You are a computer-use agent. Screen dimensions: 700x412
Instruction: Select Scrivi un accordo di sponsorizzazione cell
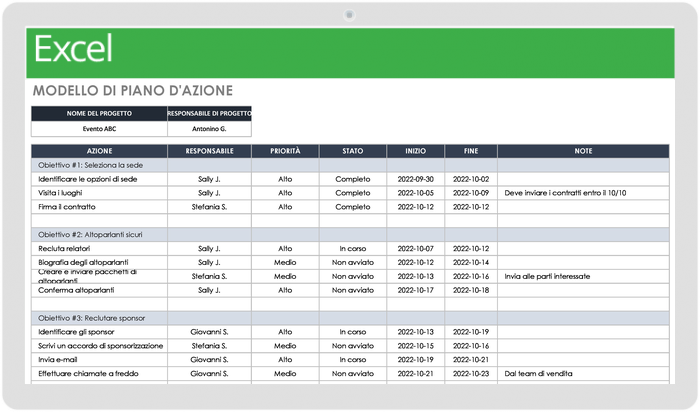99,345
